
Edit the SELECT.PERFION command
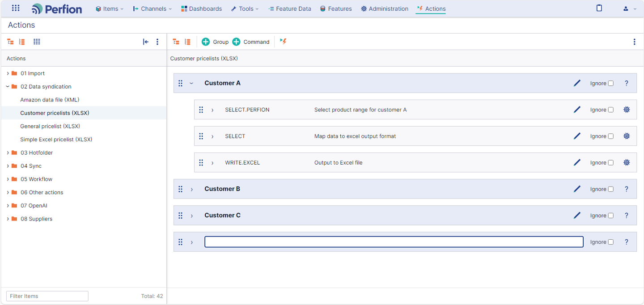coord(577,109)
